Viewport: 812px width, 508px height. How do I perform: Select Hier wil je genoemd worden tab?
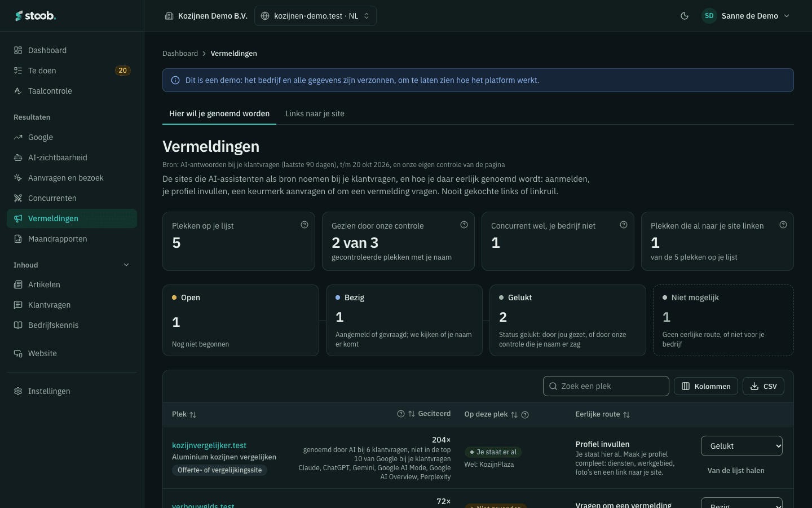219,113
